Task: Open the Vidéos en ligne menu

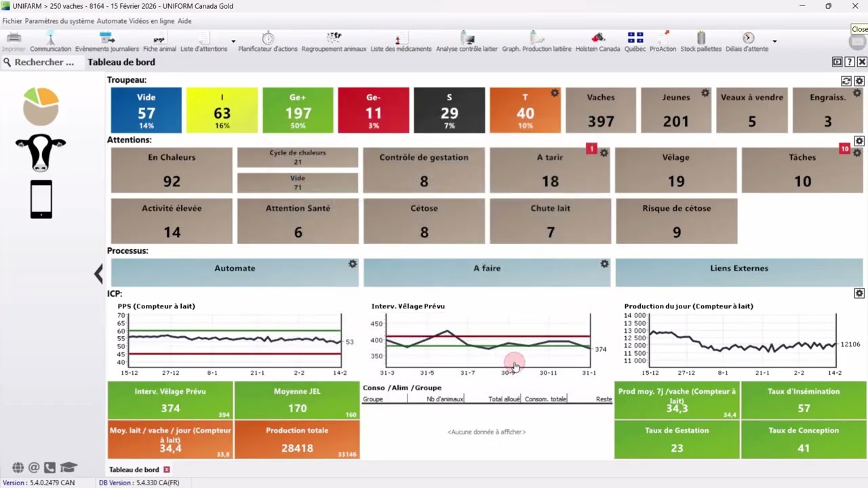Action: coord(152,21)
